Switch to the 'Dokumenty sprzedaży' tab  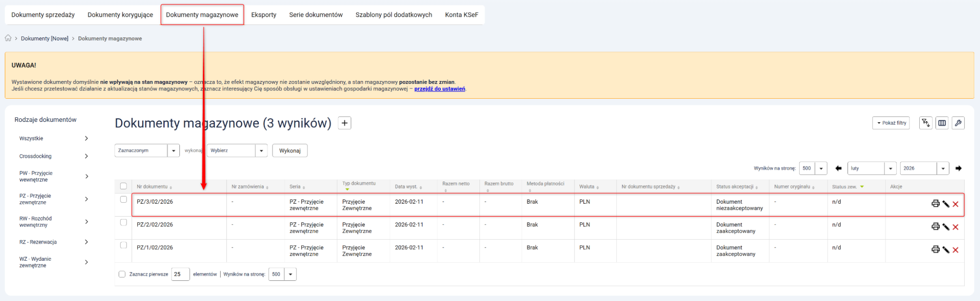43,15
